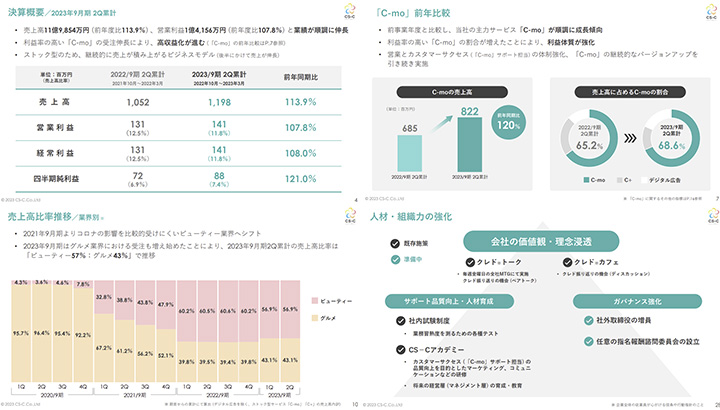Click the 120% year-over-year circle badge
The width and height of the screenshot is (720, 410).
[508, 122]
